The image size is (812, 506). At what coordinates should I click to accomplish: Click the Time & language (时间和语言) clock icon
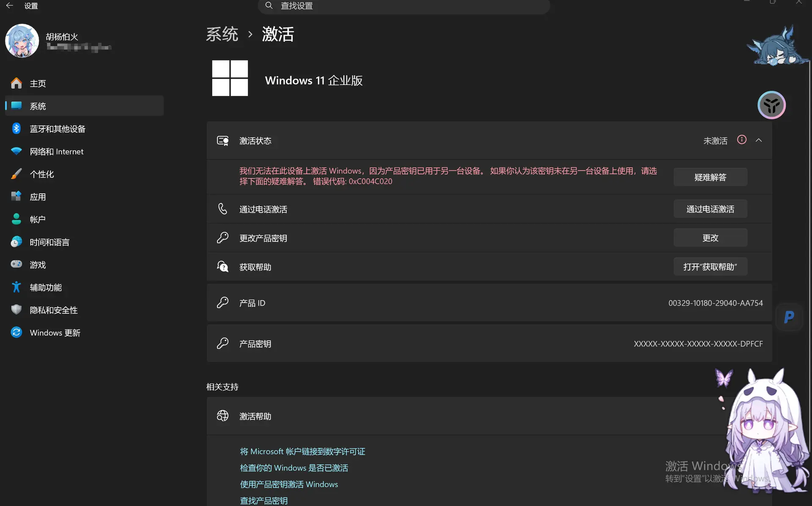pyautogui.click(x=16, y=242)
